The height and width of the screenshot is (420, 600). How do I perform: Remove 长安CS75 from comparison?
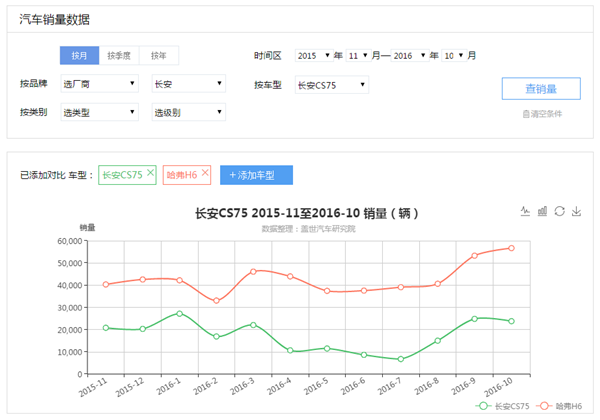point(150,173)
